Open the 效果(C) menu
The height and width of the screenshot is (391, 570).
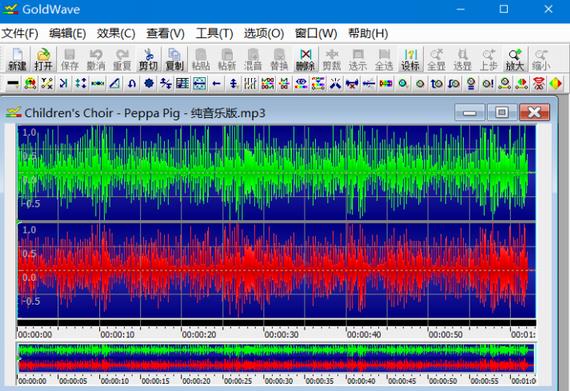[116, 33]
